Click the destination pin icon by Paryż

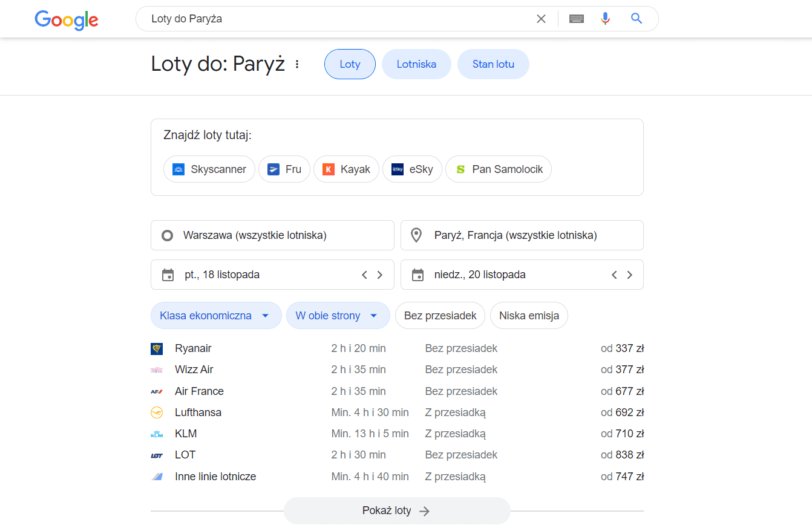[x=416, y=235]
